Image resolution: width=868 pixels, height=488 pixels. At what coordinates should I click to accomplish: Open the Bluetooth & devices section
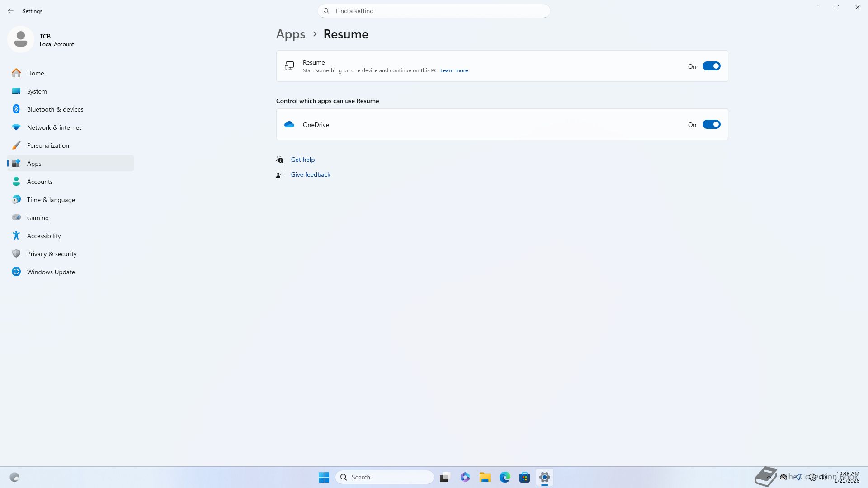click(55, 109)
